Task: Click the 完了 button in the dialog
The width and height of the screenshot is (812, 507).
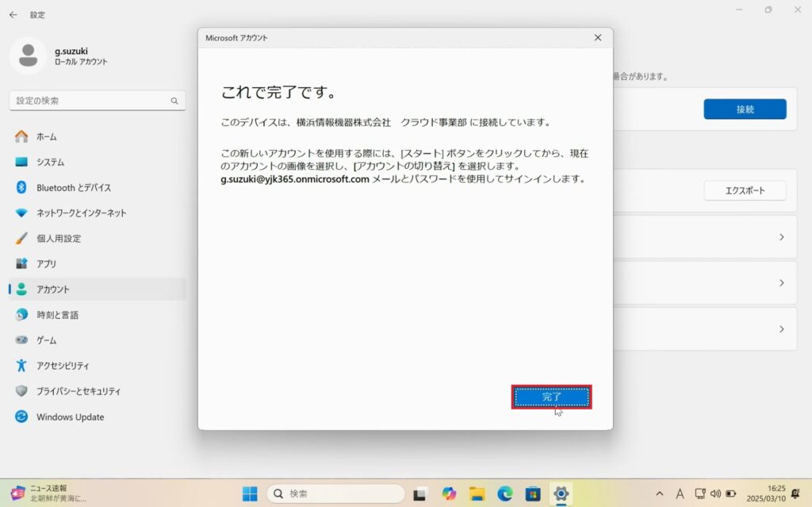Action: [552, 397]
